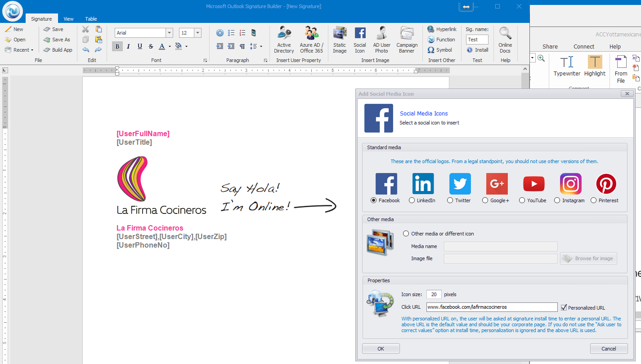The image size is (641, 364).
Task: Click the Social Icon ribbon button
Action: (x=360, y=40)
